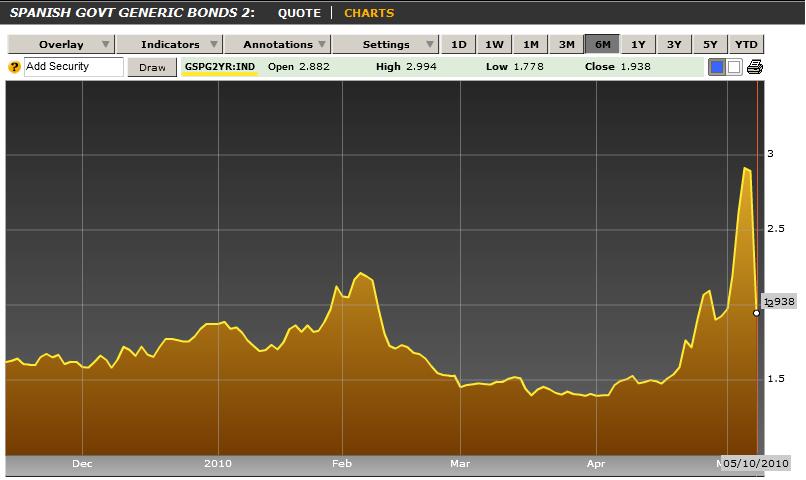Select the 1M time range

(530, 44)
